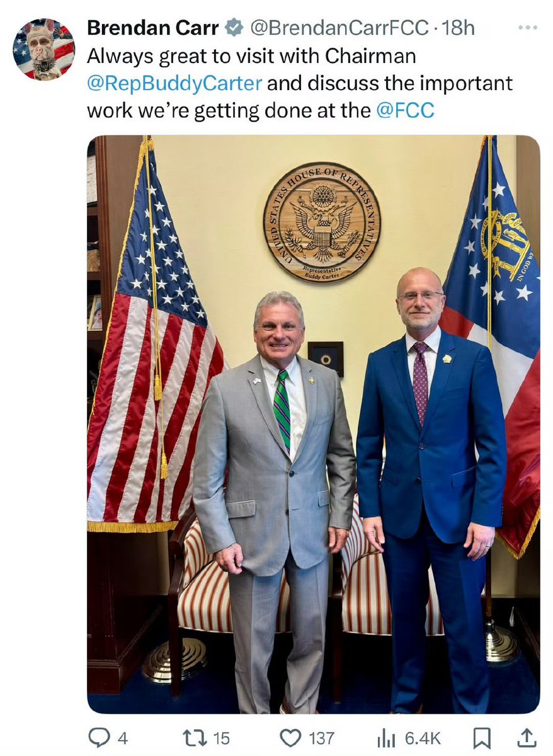This screenshot has width=553, height=756.
Task: Click the Brendan Carr display name
Action: click(153, 28)
